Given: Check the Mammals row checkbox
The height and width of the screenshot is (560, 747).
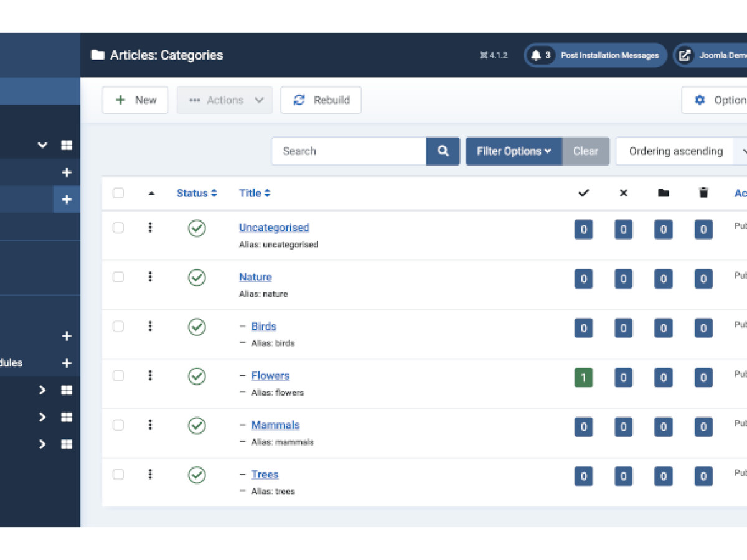Looking at the screenshot, I should point(118,425).
